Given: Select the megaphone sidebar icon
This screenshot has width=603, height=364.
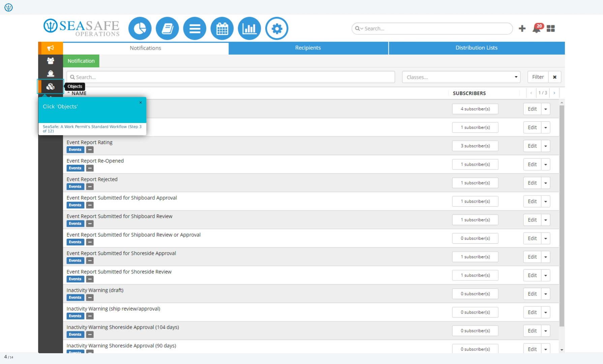Looking at the screenshot, I should coord(51,48).
